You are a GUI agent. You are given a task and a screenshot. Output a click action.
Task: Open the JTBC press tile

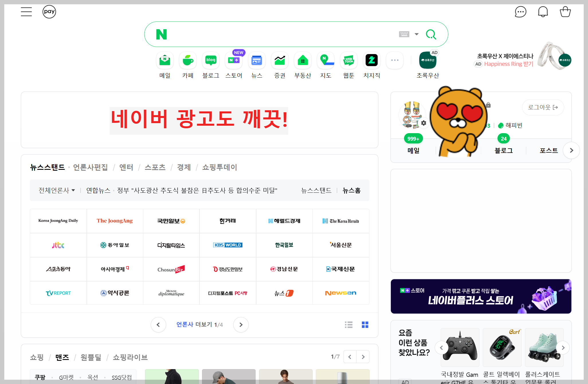(58, 245)
